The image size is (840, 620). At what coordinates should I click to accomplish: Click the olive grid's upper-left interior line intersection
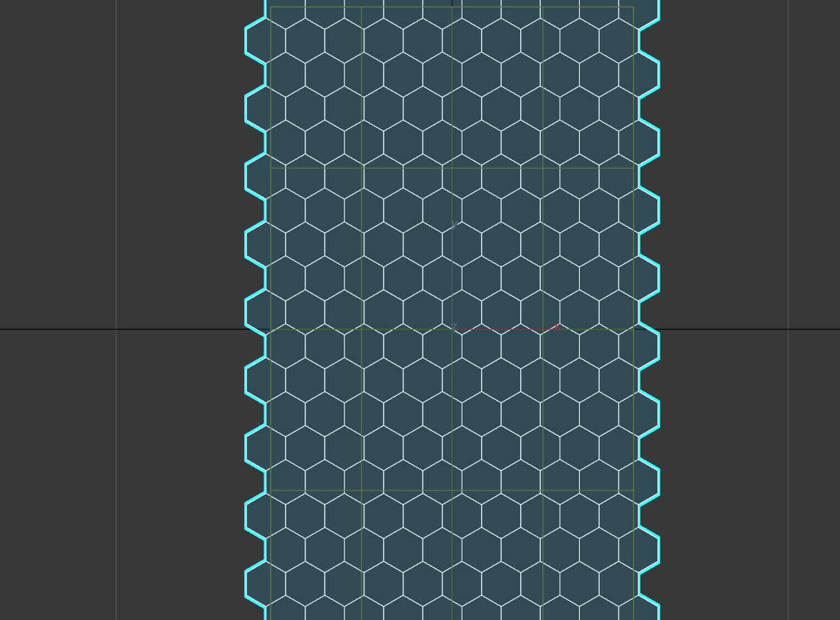point(362,168)
